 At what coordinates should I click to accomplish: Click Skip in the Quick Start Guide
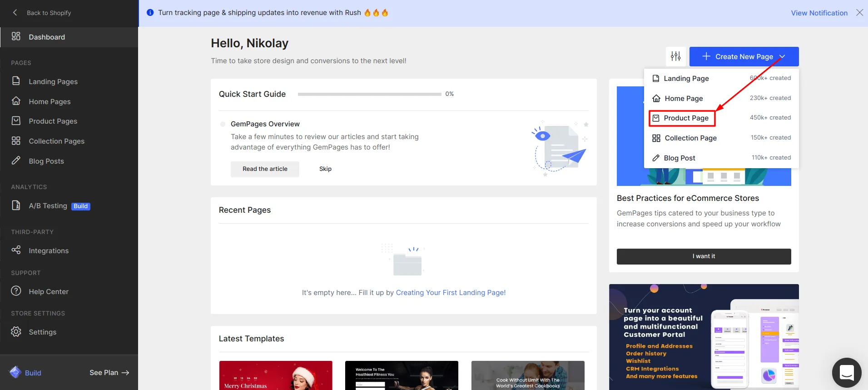[325, 169]
